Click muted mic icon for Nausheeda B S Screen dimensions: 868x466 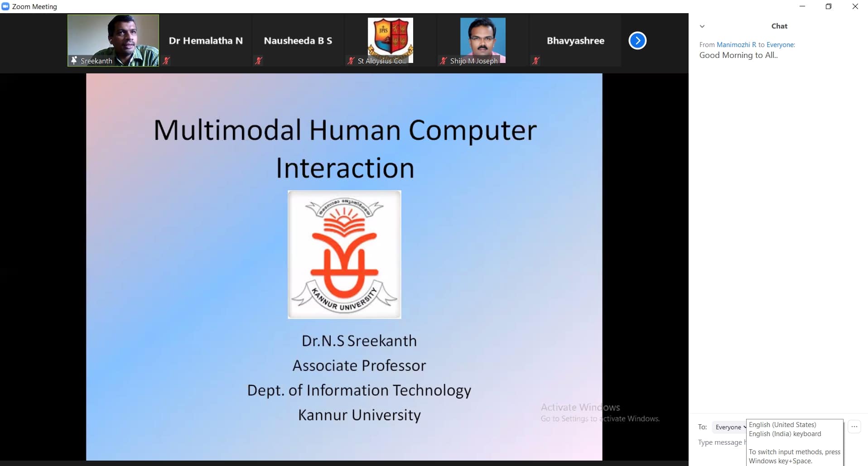pos(259,60)
